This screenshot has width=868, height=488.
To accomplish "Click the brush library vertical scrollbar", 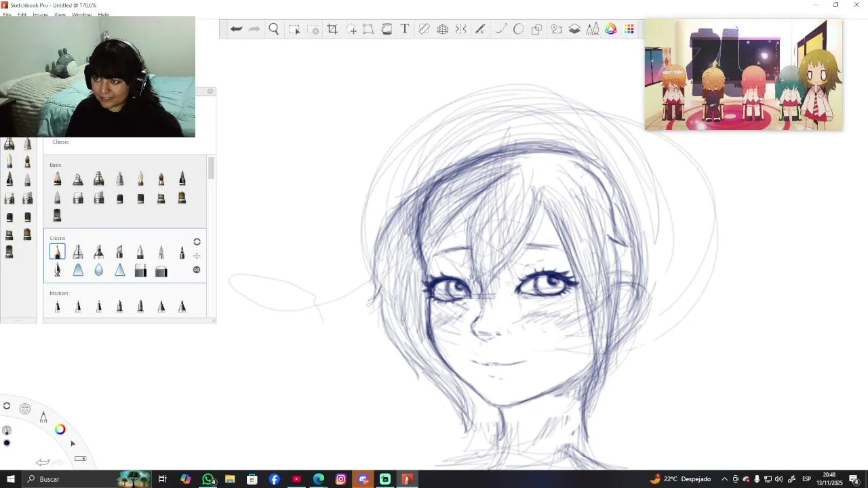I will [x=211, y=168].
